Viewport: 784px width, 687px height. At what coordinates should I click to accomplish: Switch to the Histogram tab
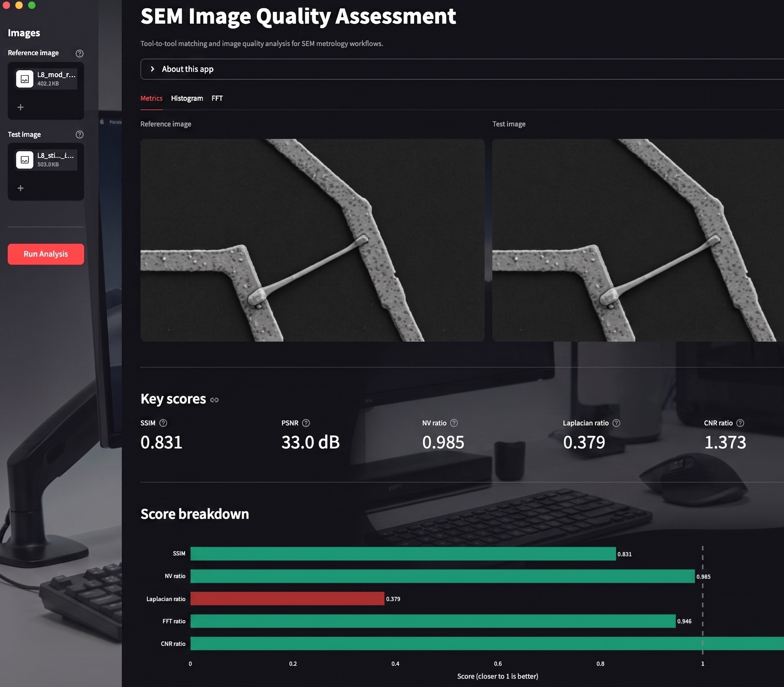[x=186, y=98]
